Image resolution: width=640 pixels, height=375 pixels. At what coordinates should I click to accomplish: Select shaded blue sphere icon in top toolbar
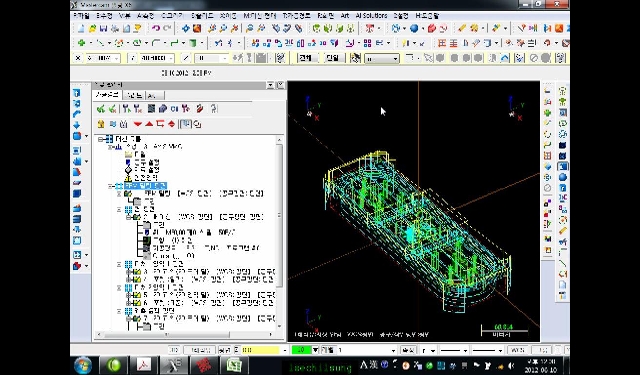coord(414,28)
